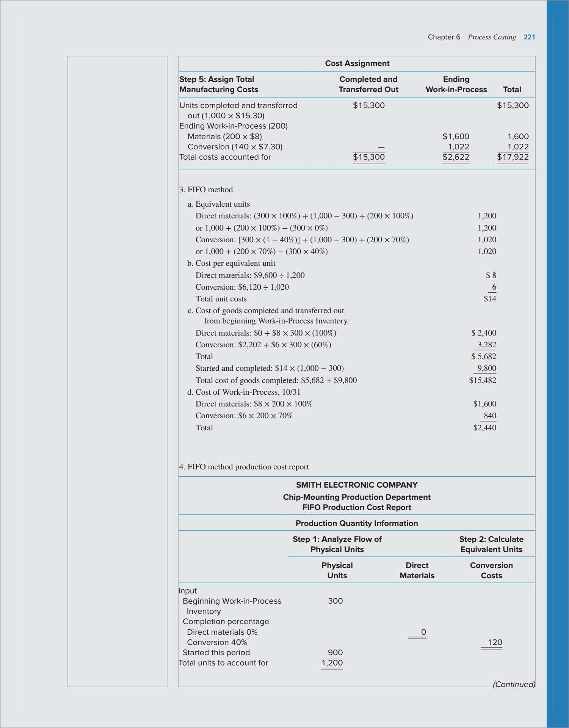The width and height of the screenshot is (569, 728).
Task: Click the 'Input' row label
Action: (x=188, y=591)
